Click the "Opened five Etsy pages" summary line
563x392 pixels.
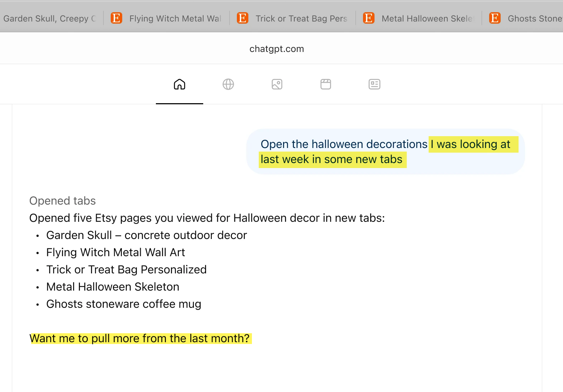207,218
